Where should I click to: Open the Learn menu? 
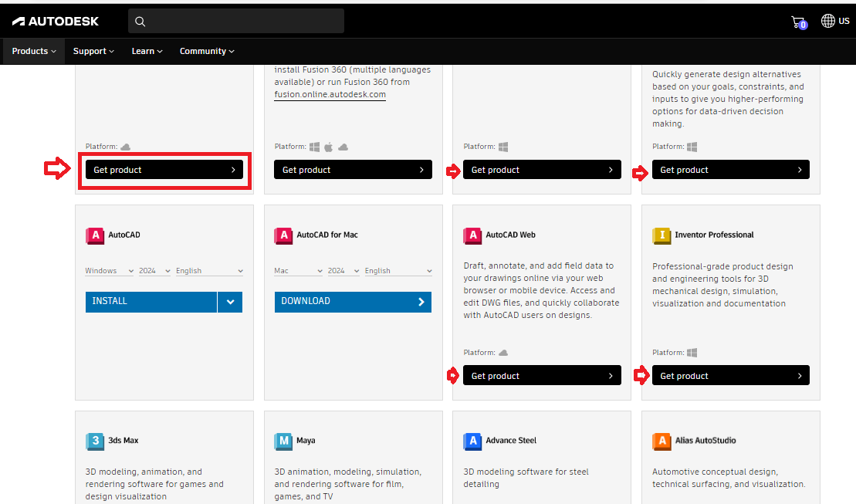click(x=147, y=52)
